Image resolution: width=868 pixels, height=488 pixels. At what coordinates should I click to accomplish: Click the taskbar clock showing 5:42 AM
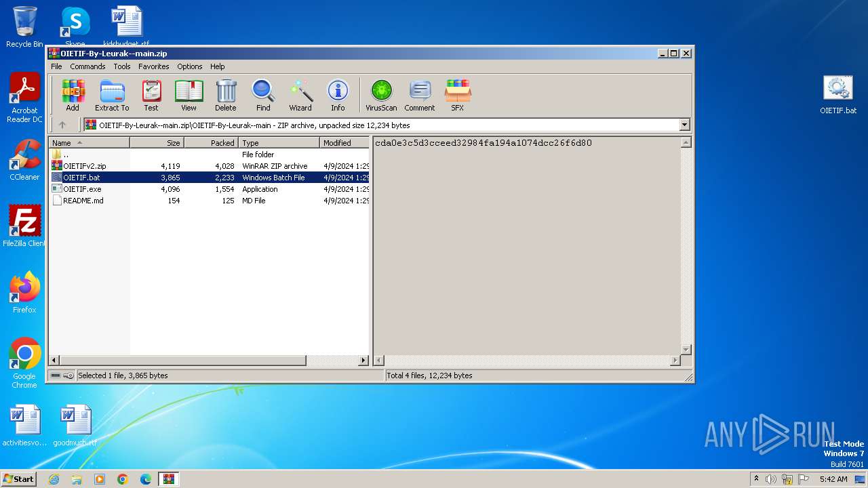(x=833, y=479)
